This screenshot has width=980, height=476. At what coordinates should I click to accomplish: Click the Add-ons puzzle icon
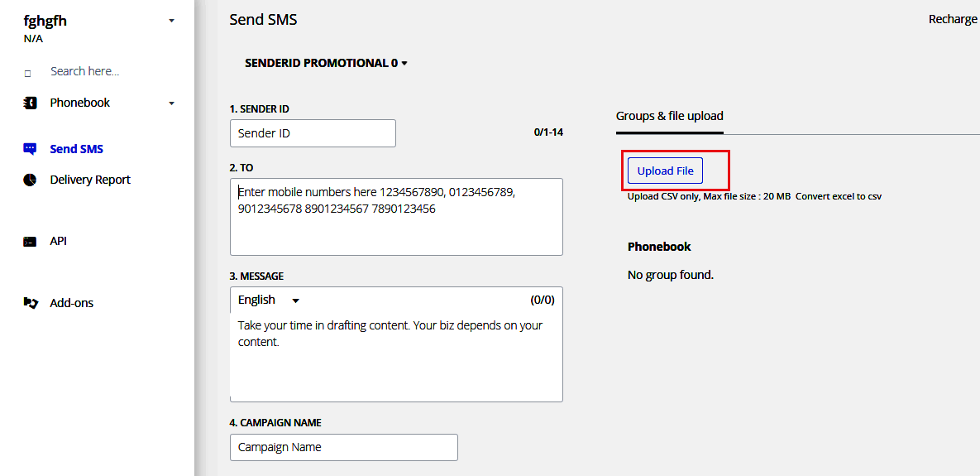pyautogui.click(x=30, y=303)
